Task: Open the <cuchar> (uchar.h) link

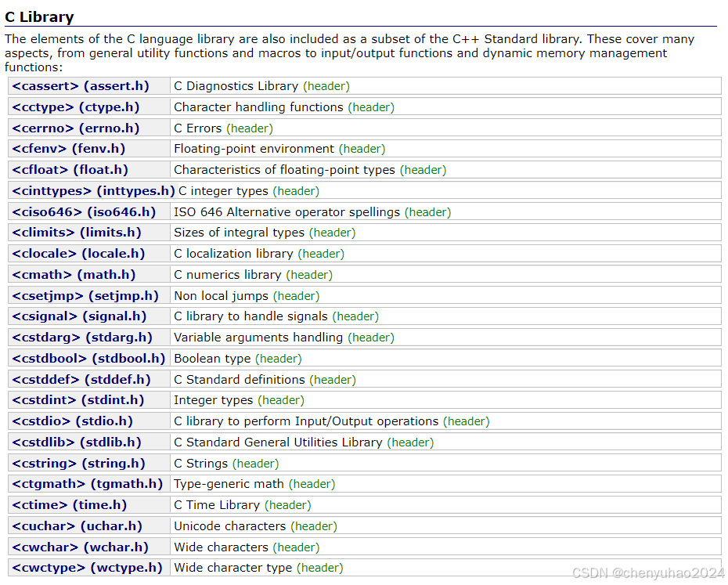Action: 77,526
